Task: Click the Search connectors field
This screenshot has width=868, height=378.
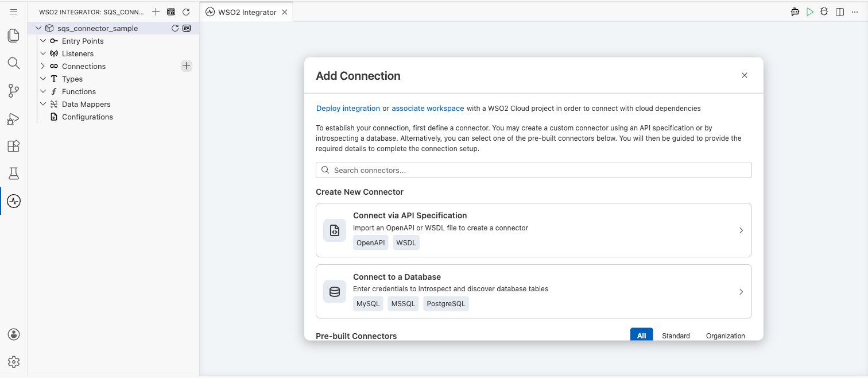Action: pyautogui.click(x=534, y=170)
